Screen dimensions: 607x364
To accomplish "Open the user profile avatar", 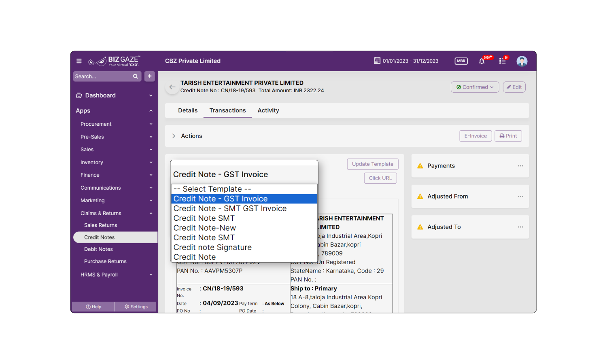I will 522,61.
